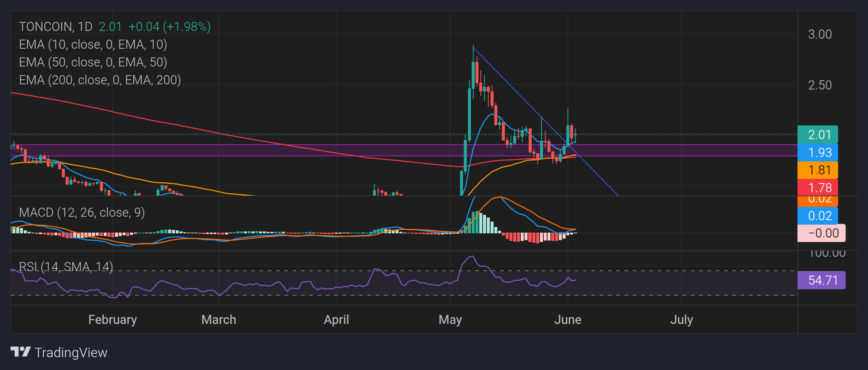Click the green 2.01 current price tag
This screenshot has height=370, width=868.
(818, 134)
